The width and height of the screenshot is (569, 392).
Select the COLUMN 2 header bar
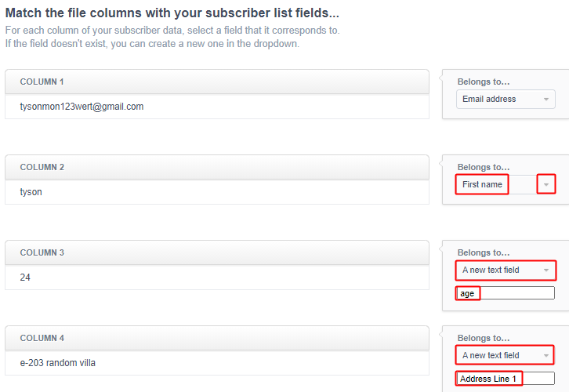217,167
